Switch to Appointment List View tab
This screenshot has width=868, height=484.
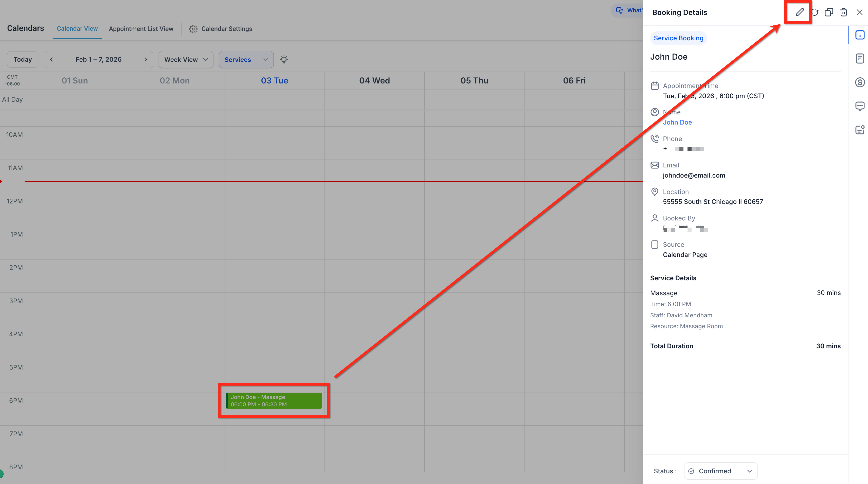coord(141,29)
